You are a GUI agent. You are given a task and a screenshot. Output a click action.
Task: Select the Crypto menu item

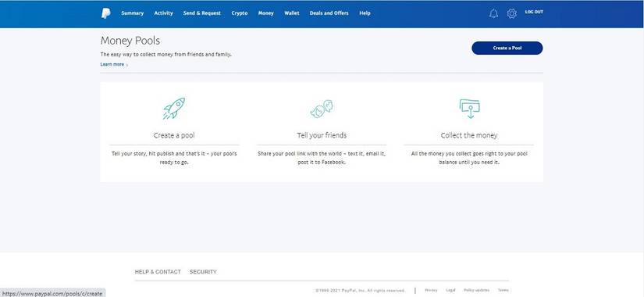[x=240, y=13]
